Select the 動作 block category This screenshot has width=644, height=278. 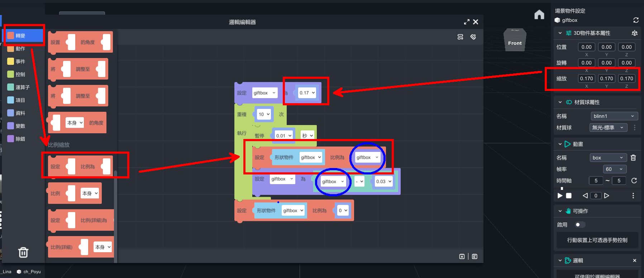[20, 49]
